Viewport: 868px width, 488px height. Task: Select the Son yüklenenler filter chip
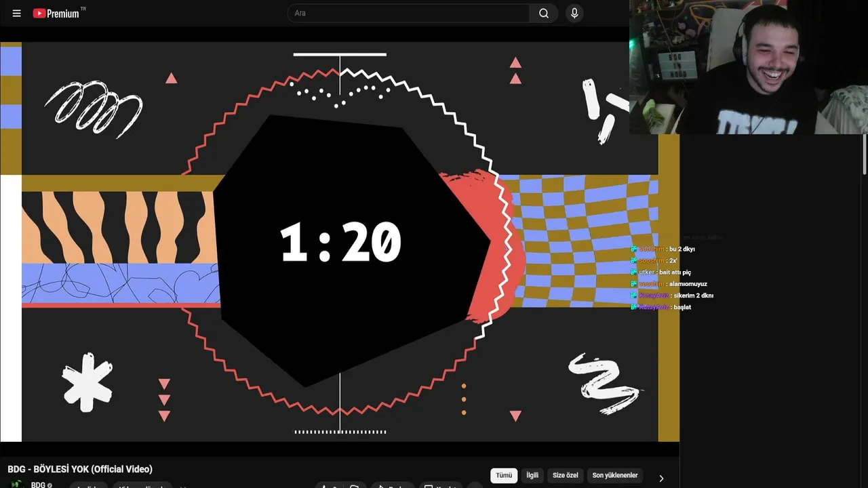(615, 476)
